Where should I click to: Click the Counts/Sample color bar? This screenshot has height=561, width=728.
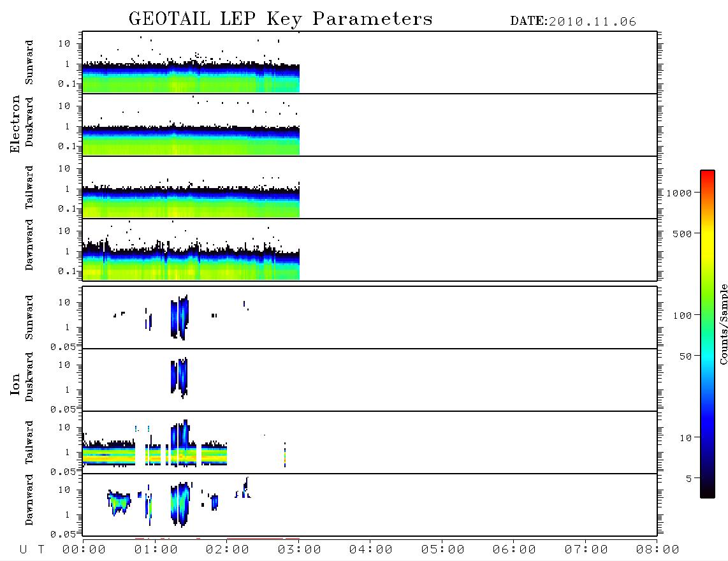[708, 334]
